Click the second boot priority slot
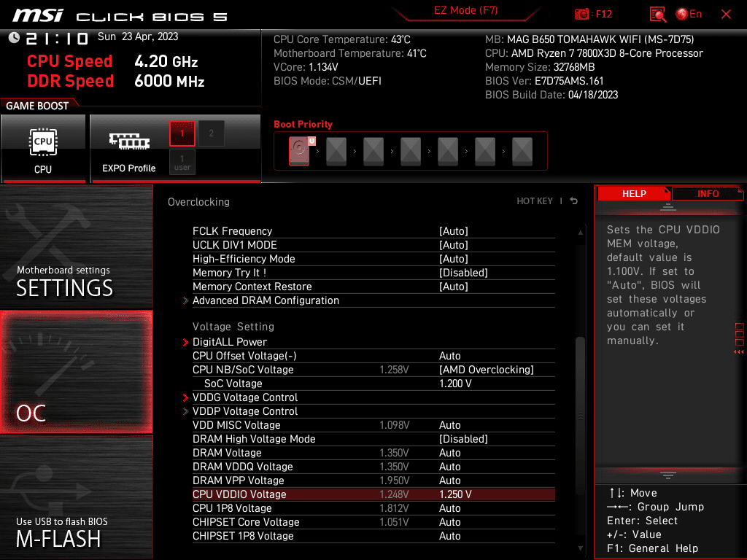The height and width of the screenshot is (560, 747). [x=336, y=151]
